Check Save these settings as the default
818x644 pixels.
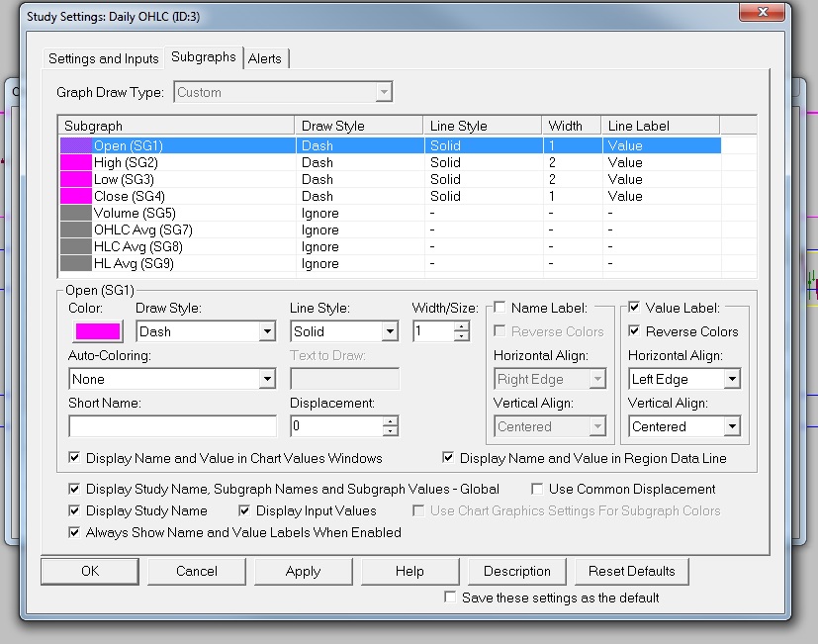tap(450, 598)
